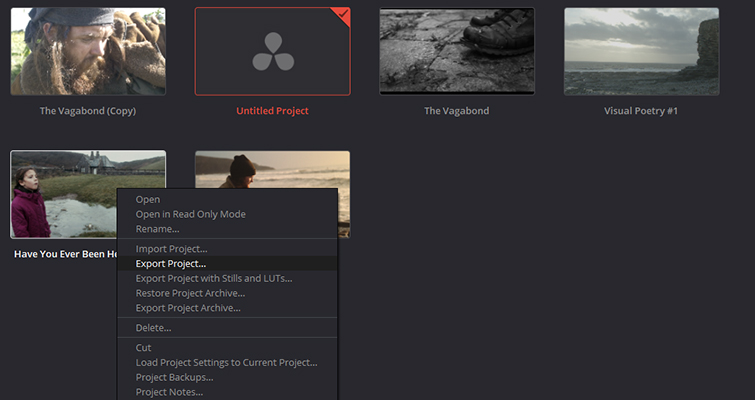Click the Visual Poetry #1 project thumbnail
The width and height of the screenshot is (755, 400).
click(x=641, y=52)
